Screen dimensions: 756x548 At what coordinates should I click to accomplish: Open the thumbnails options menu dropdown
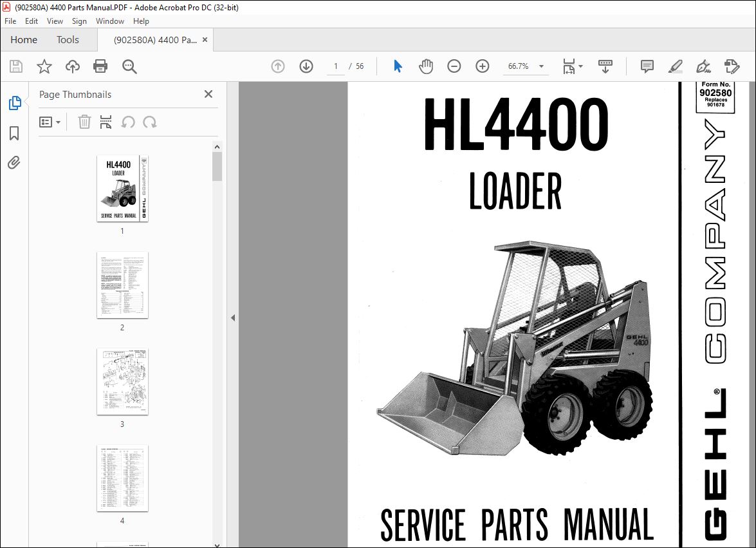50,122
